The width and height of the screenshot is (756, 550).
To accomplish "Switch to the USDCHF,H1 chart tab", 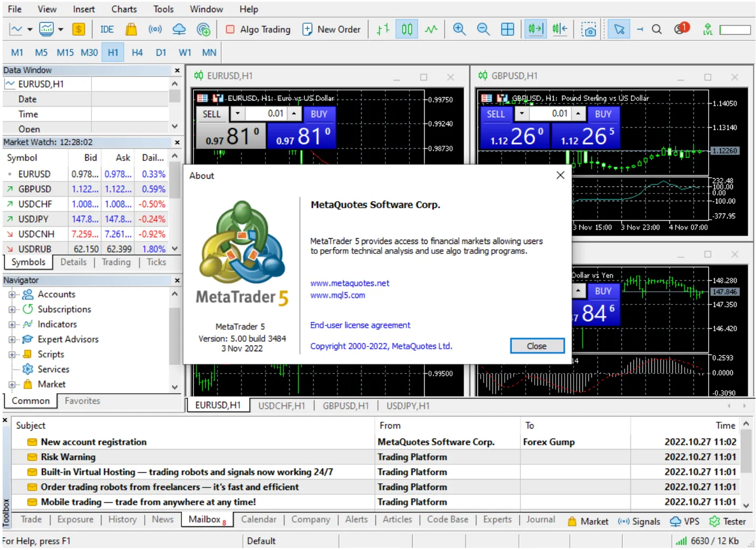I will (x=281, y=406).
